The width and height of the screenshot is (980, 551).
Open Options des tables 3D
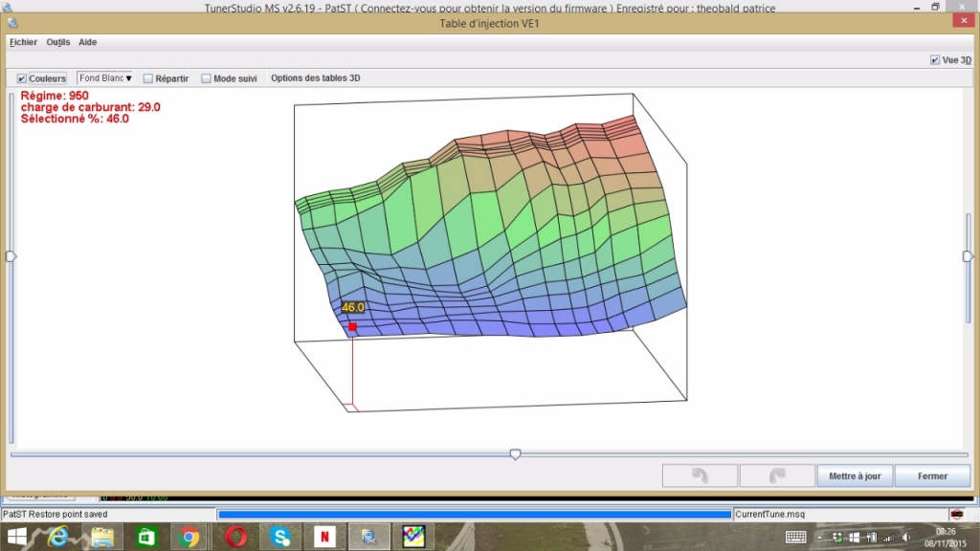coord(316,78)
